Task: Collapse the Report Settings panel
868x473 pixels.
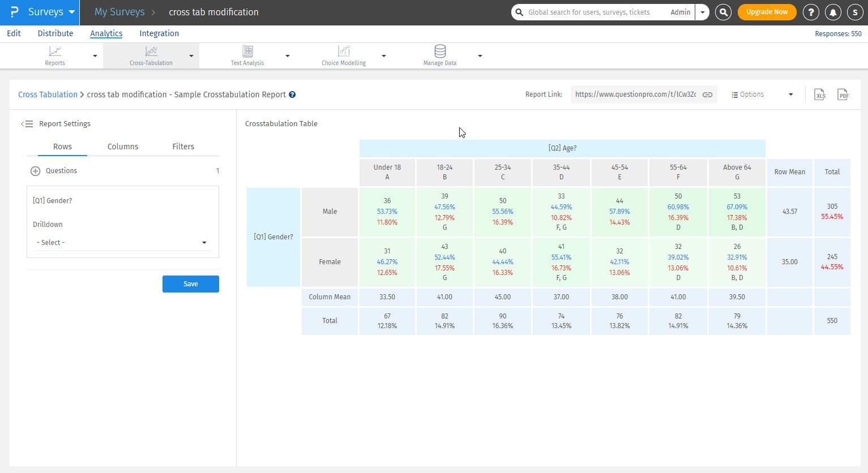Action: click(27, 124)
